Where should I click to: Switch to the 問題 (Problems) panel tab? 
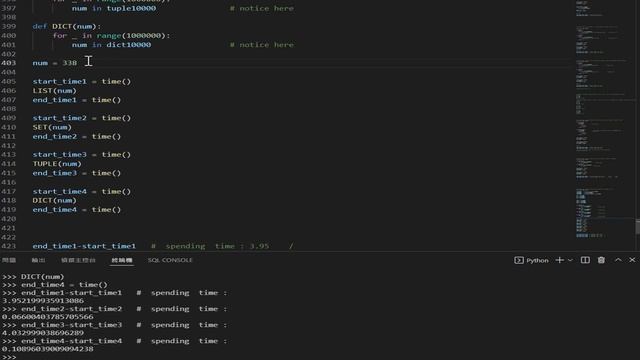9,260
